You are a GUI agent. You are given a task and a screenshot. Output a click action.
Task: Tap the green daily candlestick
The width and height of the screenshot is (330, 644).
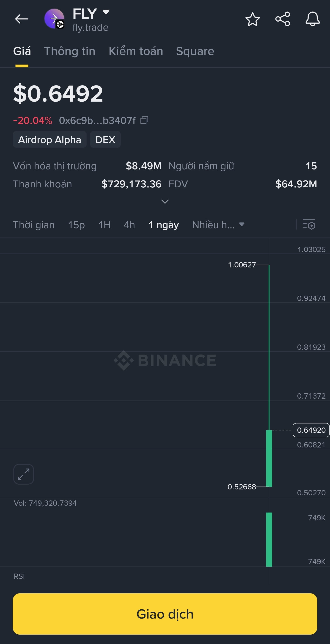point(269,458)
